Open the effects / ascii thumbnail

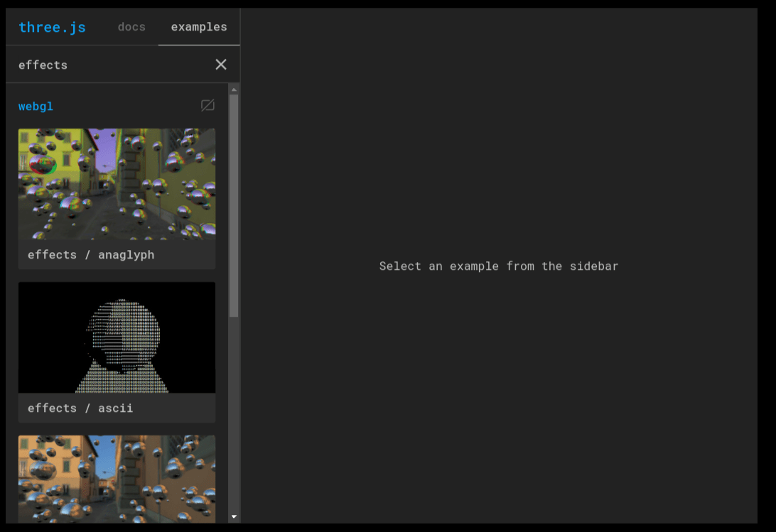(117, 337)
